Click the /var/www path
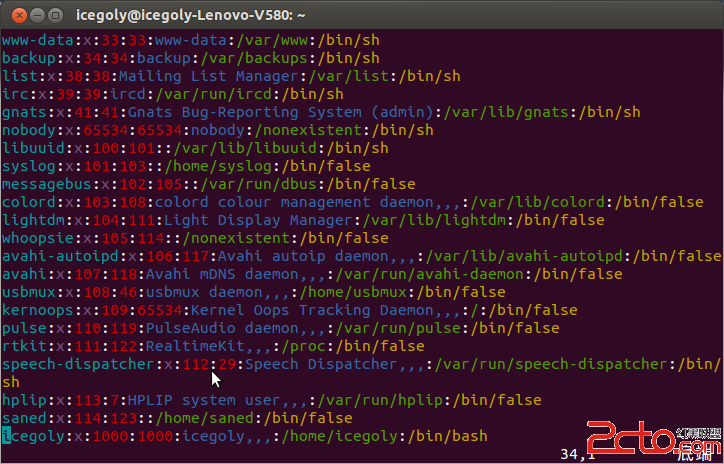 (272, 40)
